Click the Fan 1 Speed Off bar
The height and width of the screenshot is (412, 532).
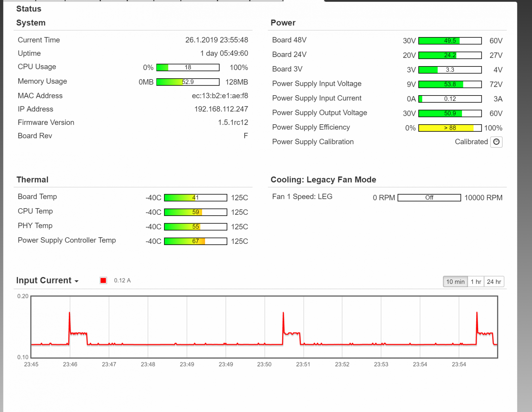tap(429, 198)
